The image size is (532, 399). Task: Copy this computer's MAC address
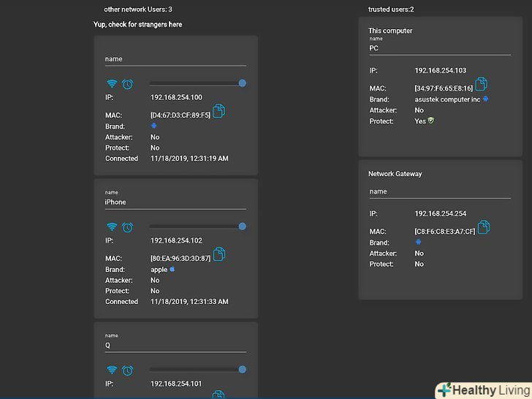tap(481, 85)
